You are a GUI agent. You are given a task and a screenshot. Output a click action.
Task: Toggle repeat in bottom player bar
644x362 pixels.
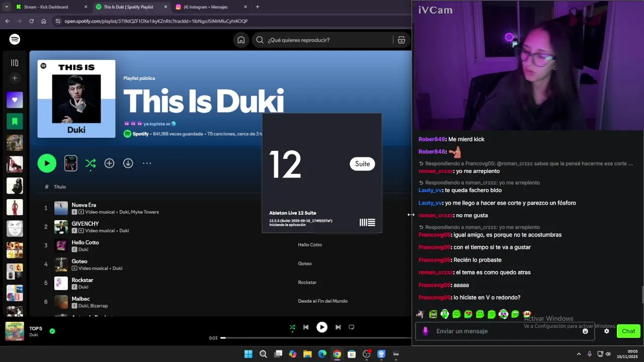[352, 327]
